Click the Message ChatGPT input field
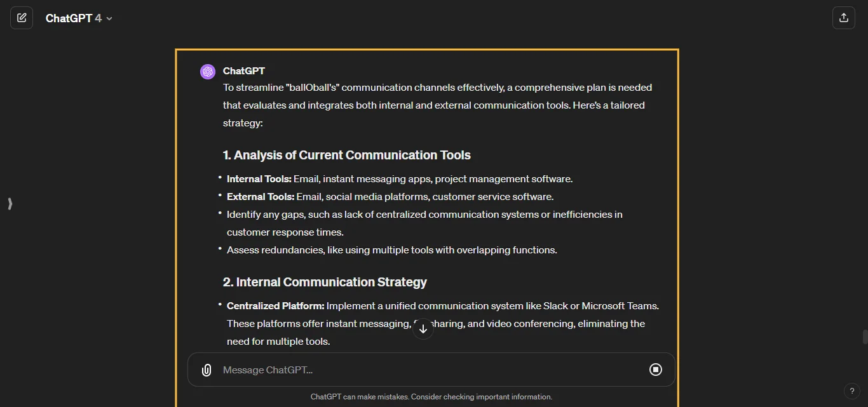This screenshot has width=868, height=407. point(381,370)
